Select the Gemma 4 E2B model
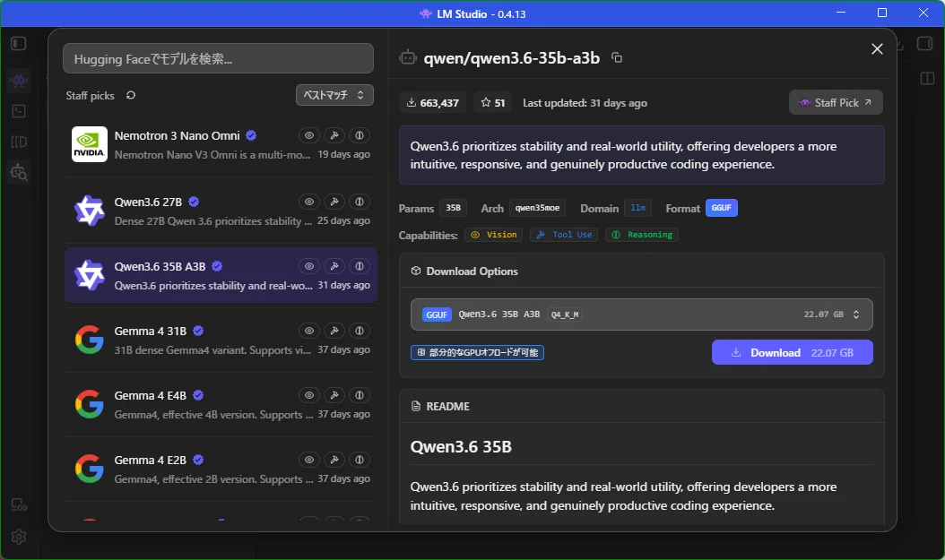Image resolution: width=945 pixels, height=560 pixels. [x=221, y=469]
